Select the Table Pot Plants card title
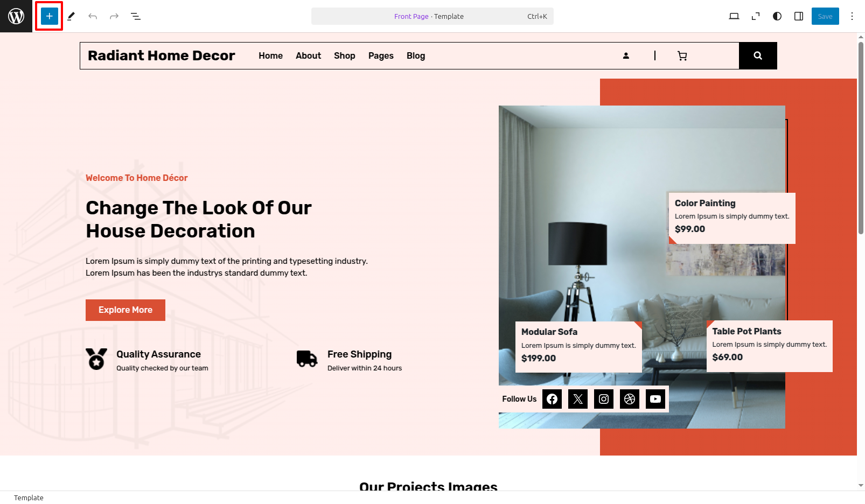This screenshot has width=865, height=504. 747,331
